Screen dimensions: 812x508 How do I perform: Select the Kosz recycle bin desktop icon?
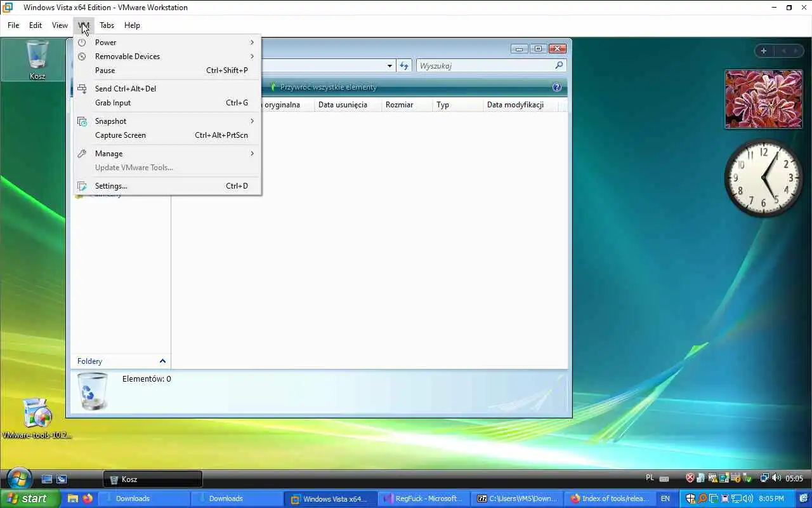coord(37,60)
